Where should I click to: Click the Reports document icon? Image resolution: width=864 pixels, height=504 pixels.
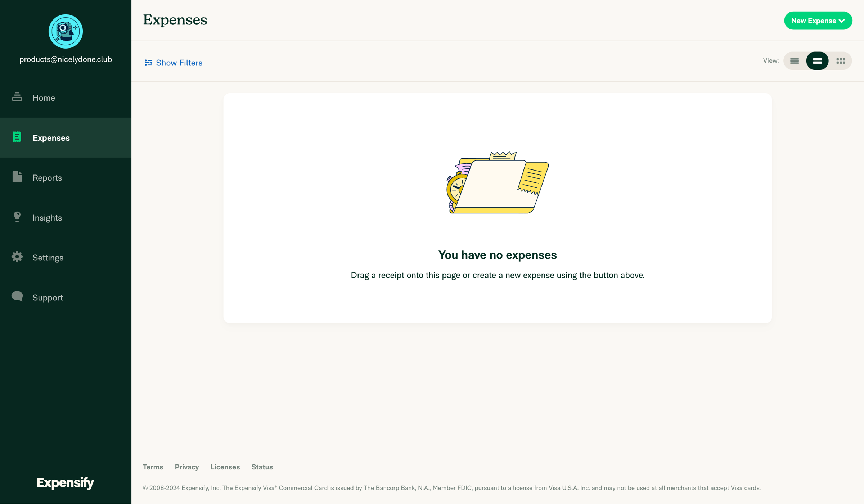point(17,177)
